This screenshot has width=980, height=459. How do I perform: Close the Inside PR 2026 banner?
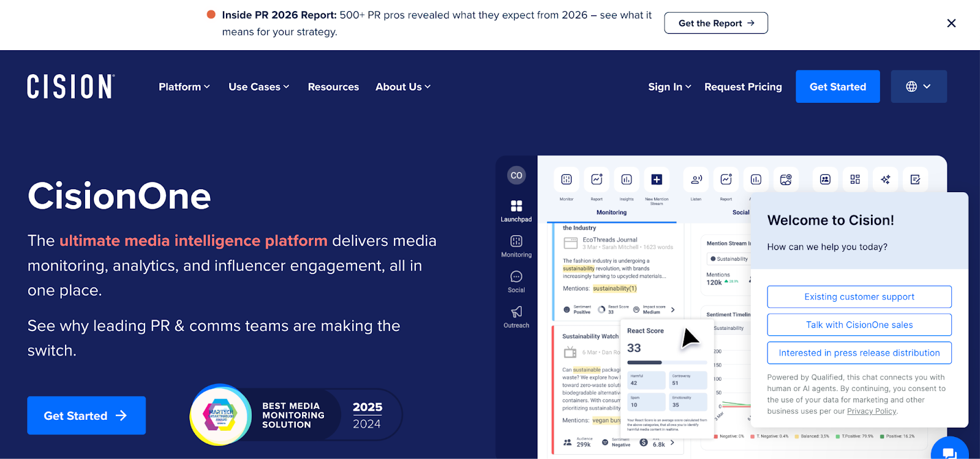click(x=951, y=23)
